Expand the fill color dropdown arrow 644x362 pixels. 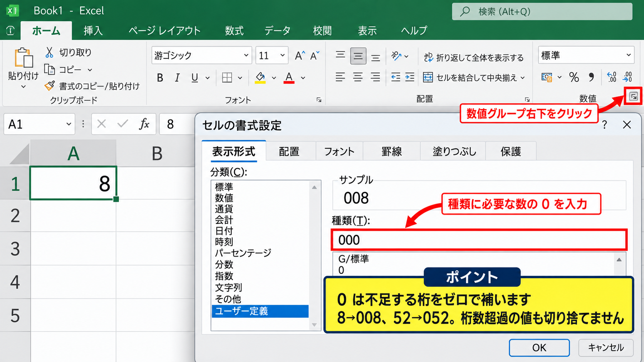[274, 78]
